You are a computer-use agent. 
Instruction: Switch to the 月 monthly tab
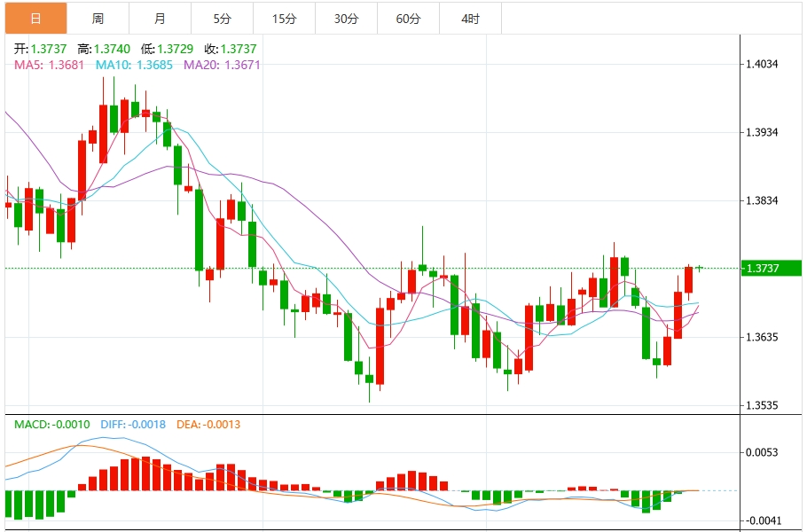pyautogui.click(x=160, y=19)
